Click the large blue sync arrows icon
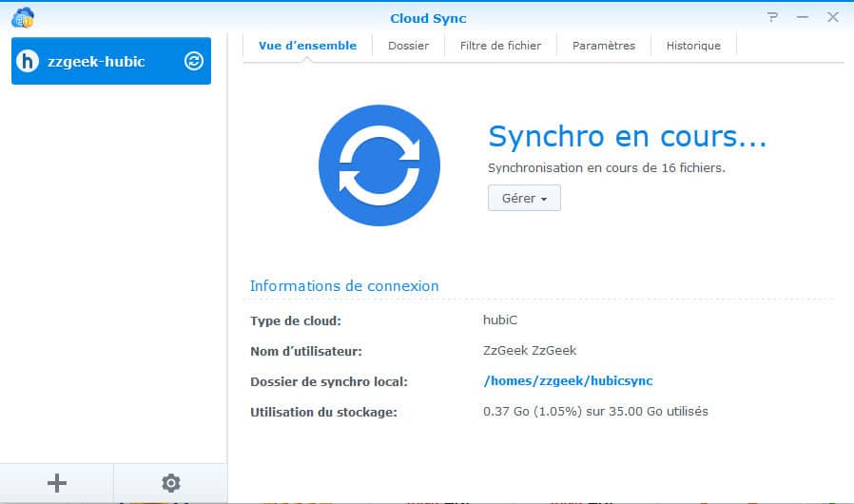This screenshot has width=854, height=504. (x=379, y=165)
